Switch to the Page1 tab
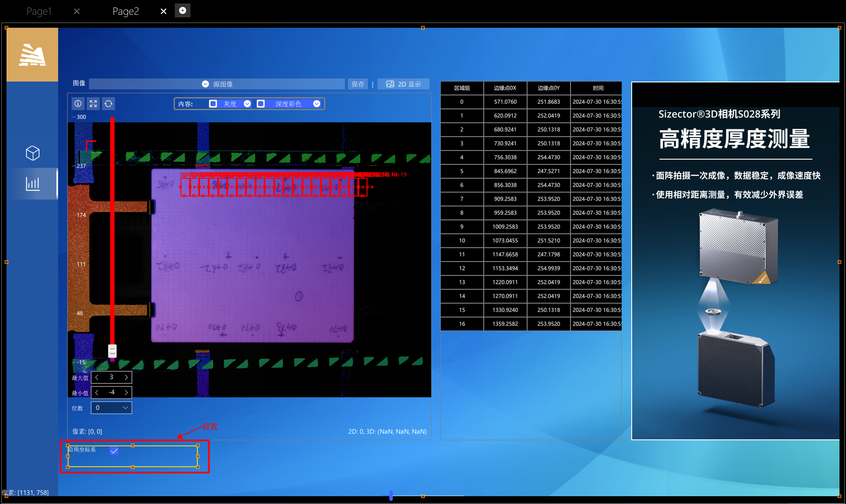 pos(39,11)
